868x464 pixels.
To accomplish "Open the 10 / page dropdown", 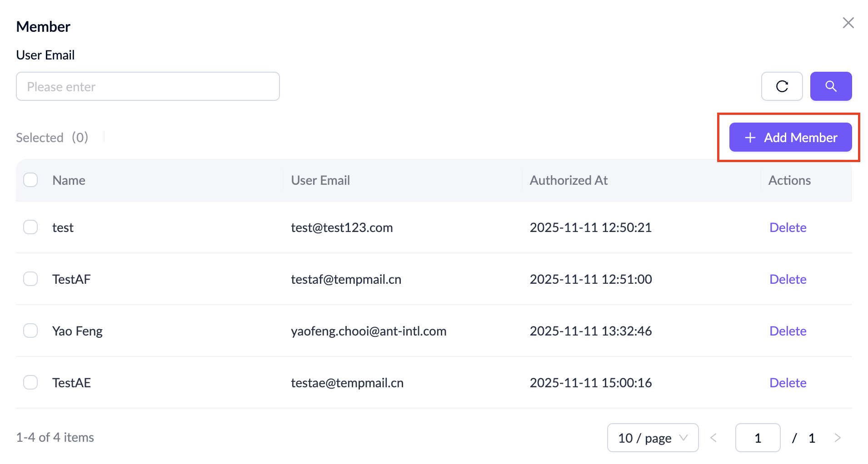I will [653, 438].
